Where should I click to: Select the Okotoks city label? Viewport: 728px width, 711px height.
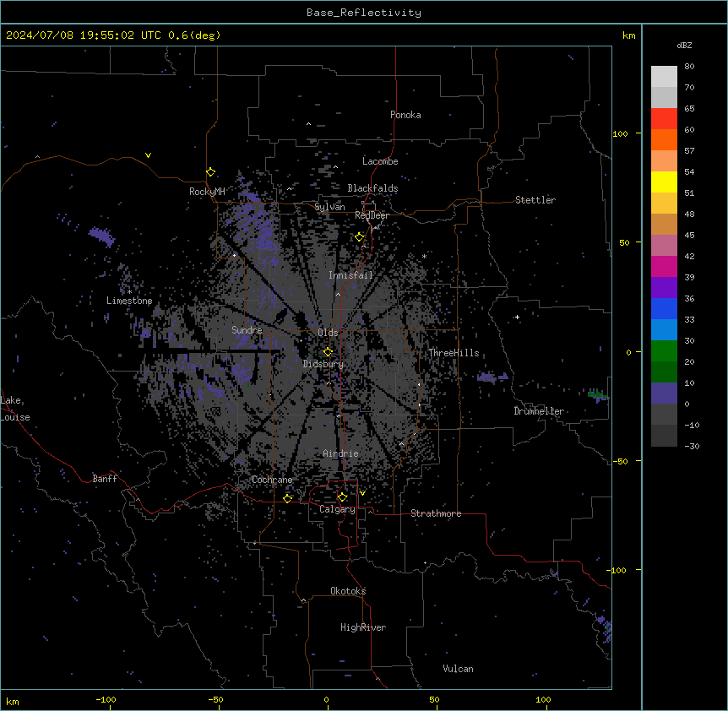click(x=348, y=591)
